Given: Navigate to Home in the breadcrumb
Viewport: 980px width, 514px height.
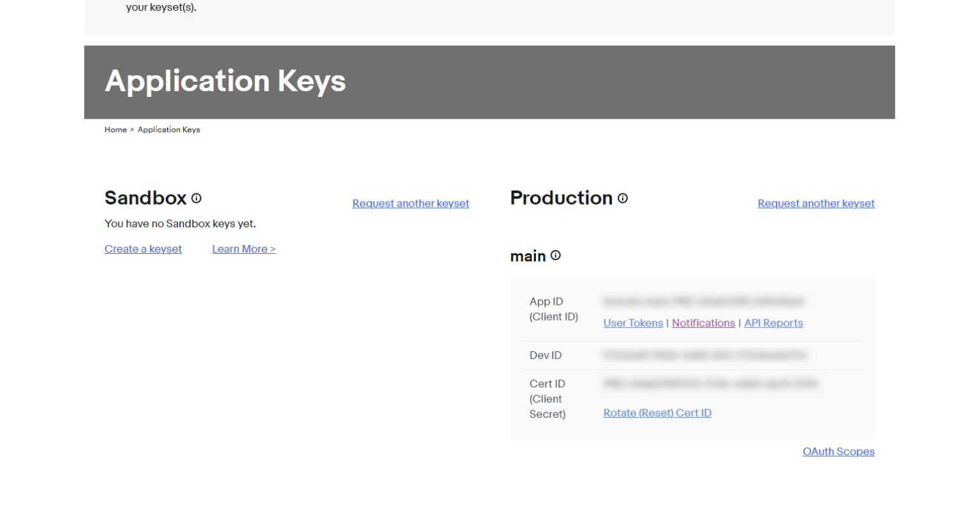Looking at the screenshot, I should (x=115, y=129).
